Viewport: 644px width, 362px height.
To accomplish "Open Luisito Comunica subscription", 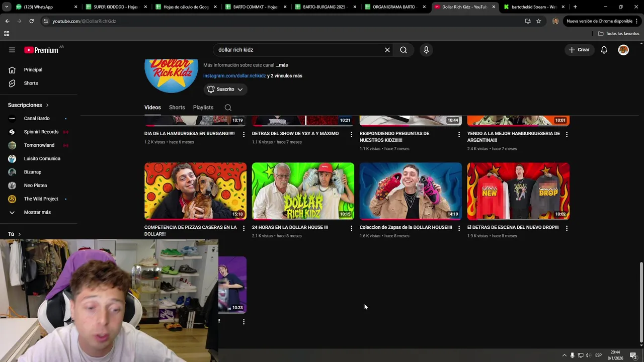I will click(x=42, y=158).
